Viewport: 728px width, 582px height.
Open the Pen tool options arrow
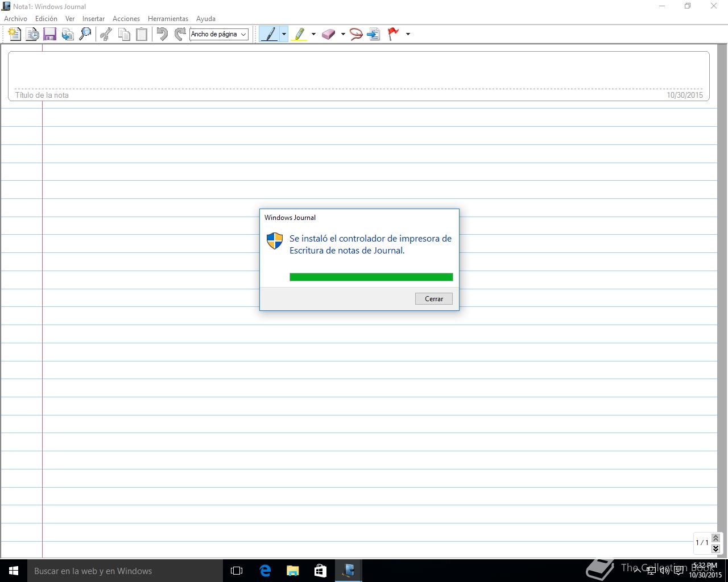(x=284, y=34)
